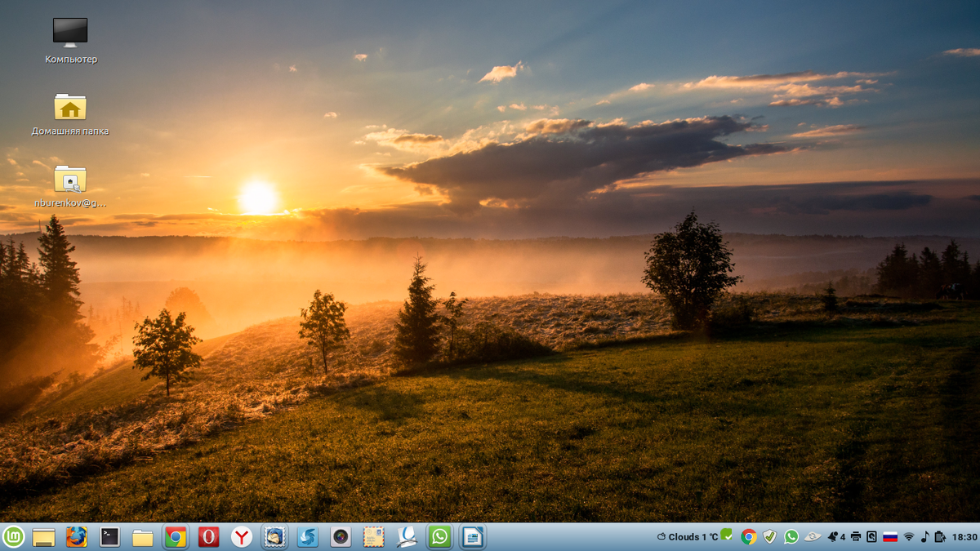Screen dimensions: 980x551
Task: Open the Домашняя папка home folder
Action: 70,113
